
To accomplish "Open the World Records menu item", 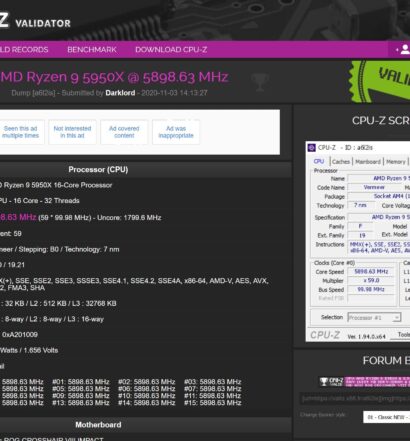I will pyautogui.click(x=24, y=50).
